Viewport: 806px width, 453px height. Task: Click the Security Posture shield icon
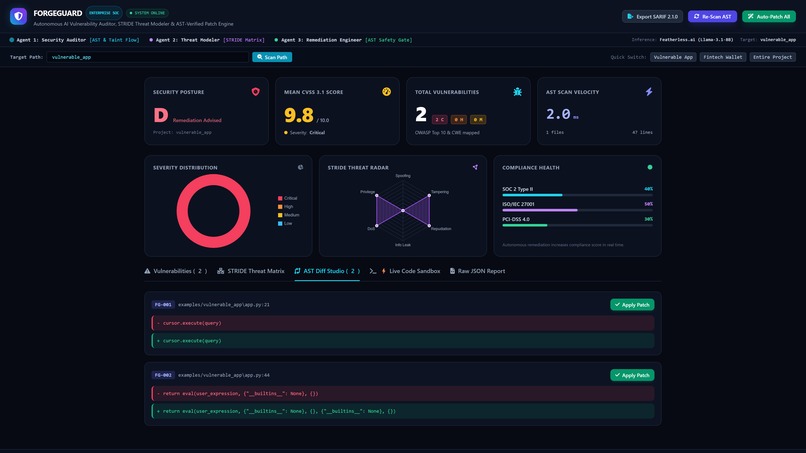(x=255, y=92)
